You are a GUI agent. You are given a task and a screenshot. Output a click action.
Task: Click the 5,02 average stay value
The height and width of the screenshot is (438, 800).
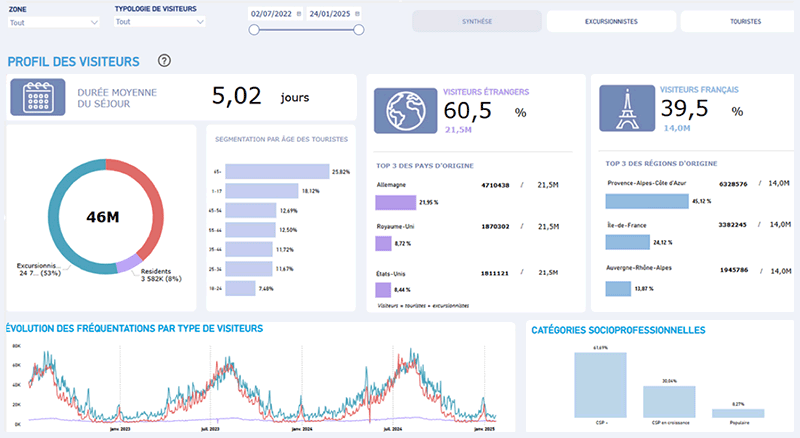[237, 96]
